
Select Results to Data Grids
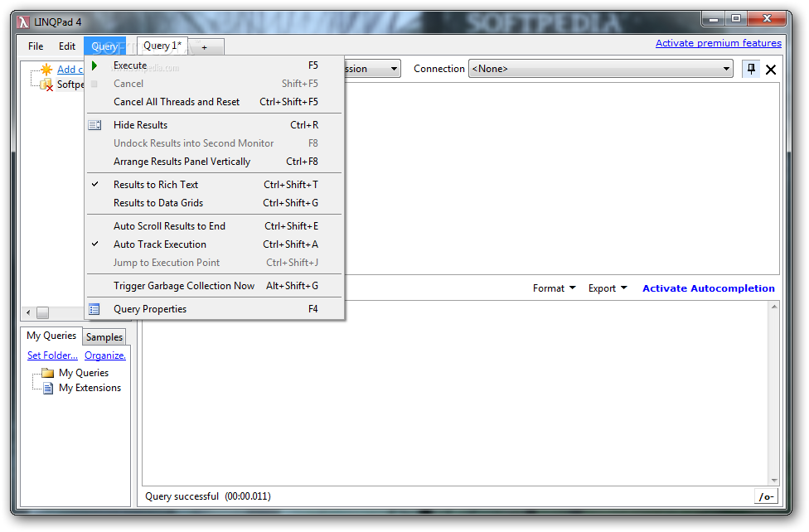coord(215,203)
